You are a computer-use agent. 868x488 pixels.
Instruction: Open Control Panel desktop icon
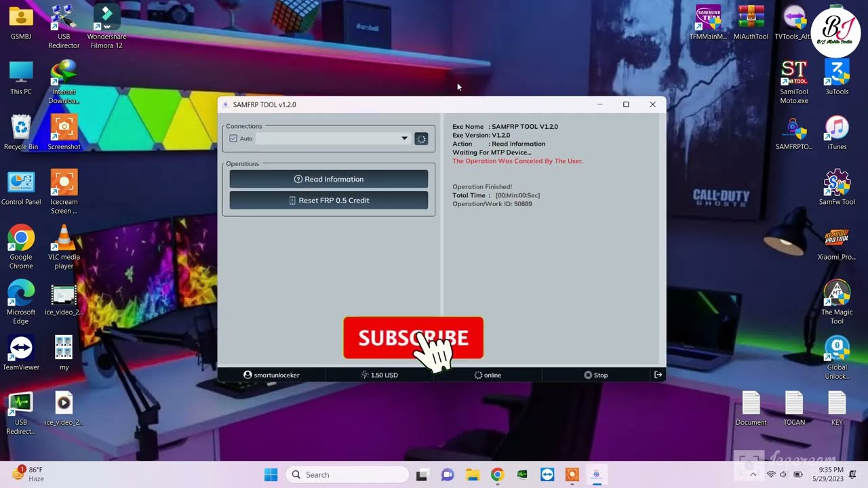(x=21, y=188)
